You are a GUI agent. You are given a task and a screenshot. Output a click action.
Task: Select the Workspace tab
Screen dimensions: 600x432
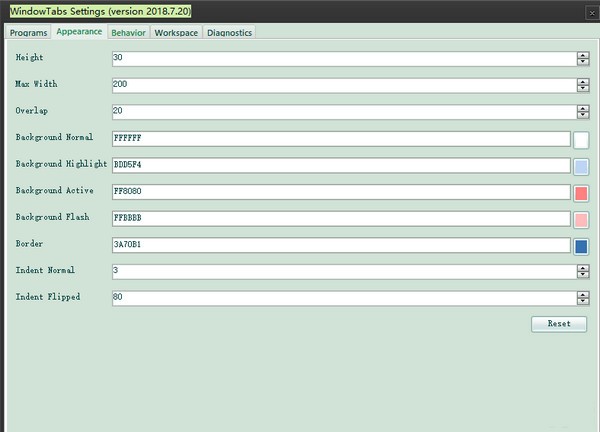tap(176, 32)
